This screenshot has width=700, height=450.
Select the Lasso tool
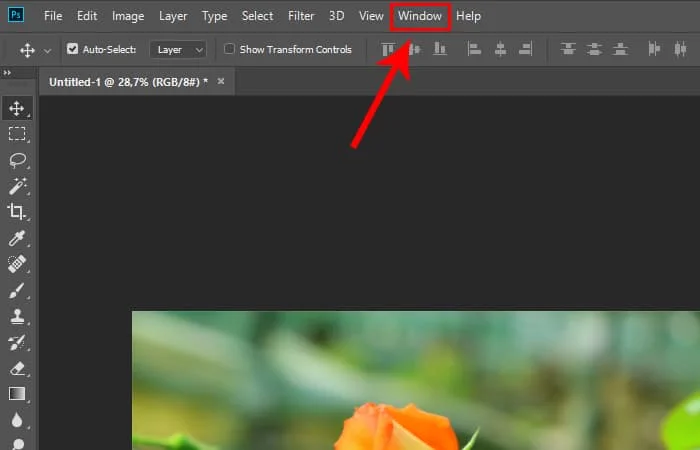pos(17,160)
